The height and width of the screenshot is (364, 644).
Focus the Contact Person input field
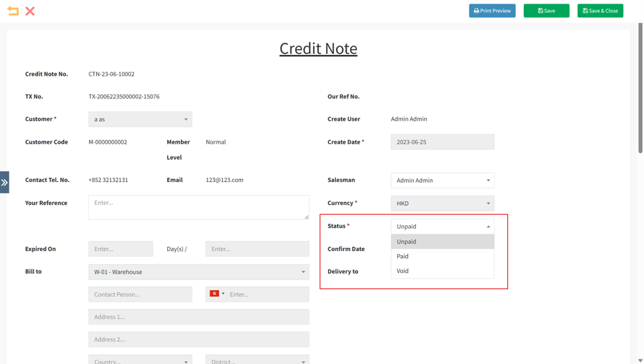(140, 294)
